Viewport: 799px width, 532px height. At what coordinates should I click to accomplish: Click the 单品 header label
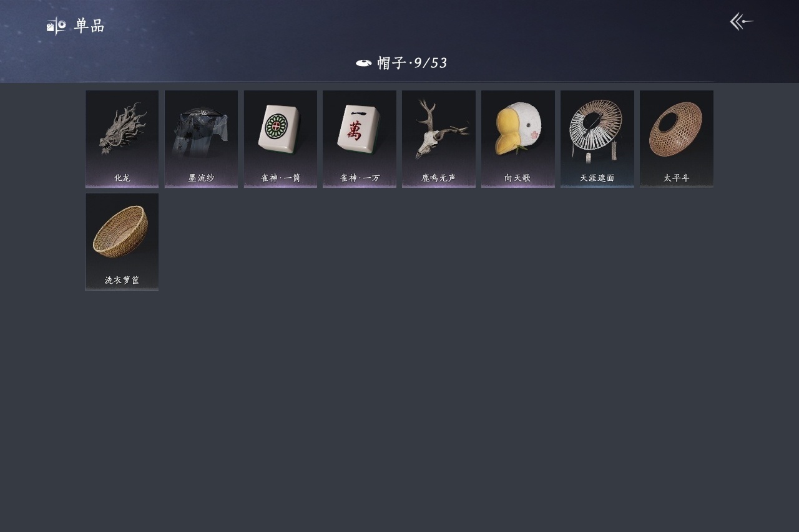[x=89, y=26]
